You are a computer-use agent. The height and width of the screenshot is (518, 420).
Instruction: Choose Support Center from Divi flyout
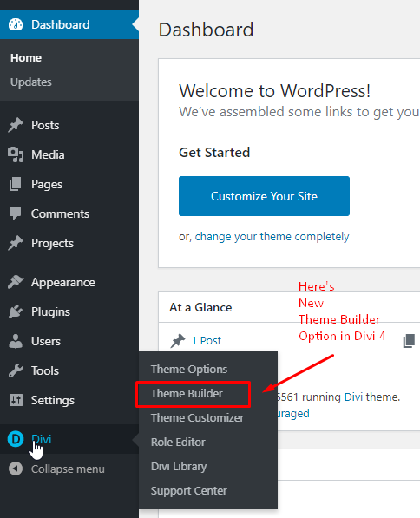pos(189,491)
